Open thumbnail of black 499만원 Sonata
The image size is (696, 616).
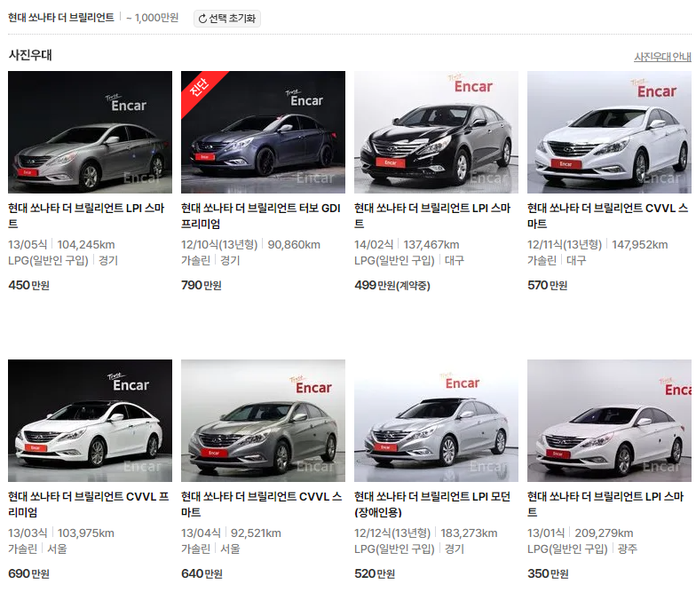tap(437, 131)
